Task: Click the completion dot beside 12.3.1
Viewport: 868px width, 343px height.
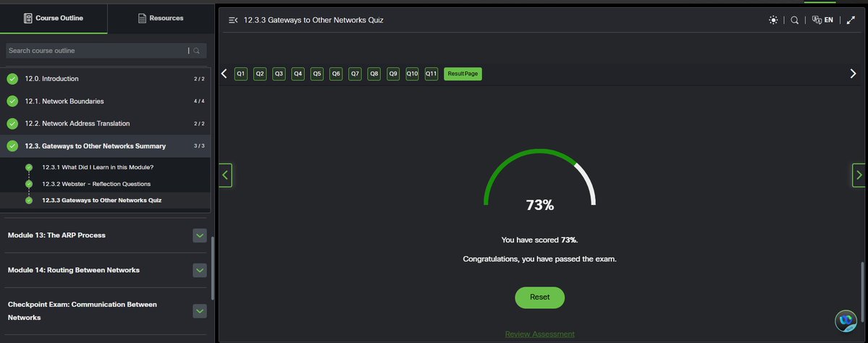Action: click(x=29, y=167)
